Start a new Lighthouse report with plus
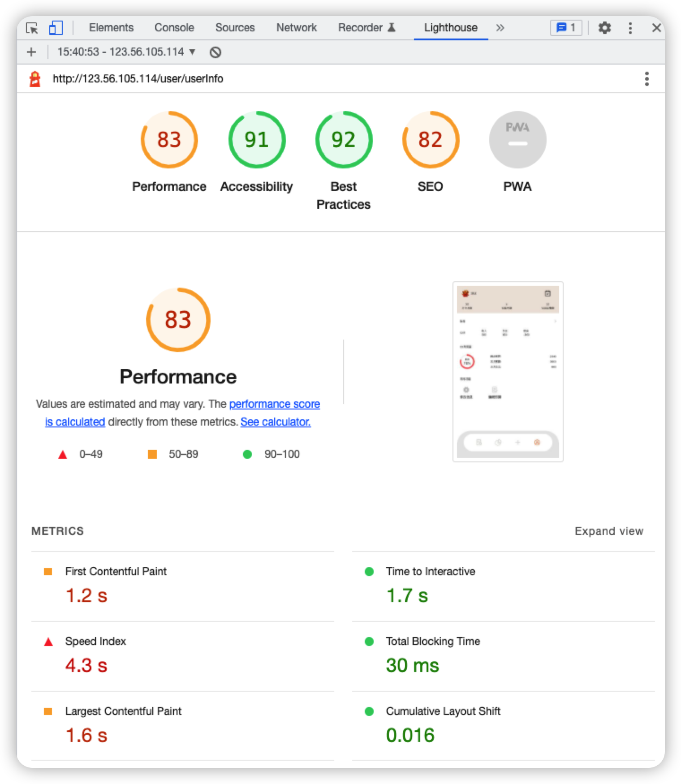 click(x=31, y=52)
